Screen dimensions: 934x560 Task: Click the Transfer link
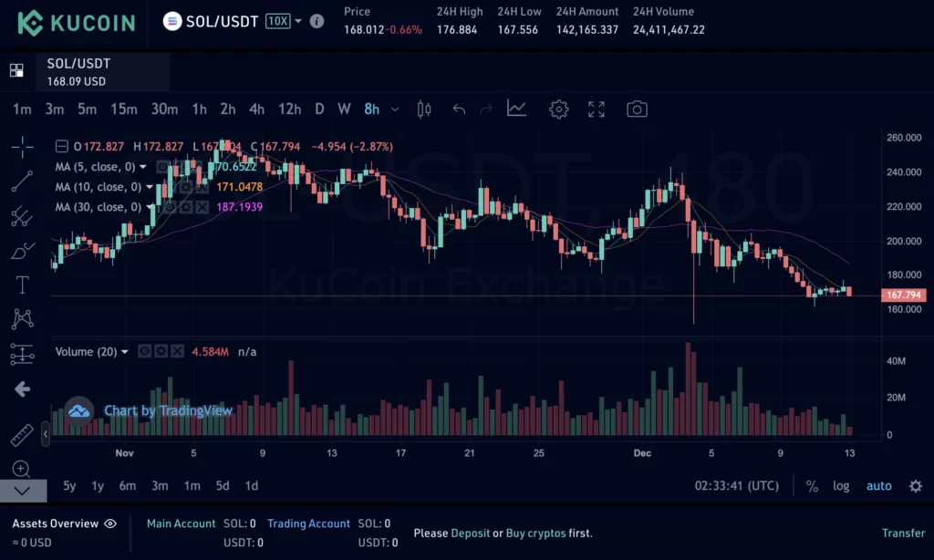(x=904, y=534)
